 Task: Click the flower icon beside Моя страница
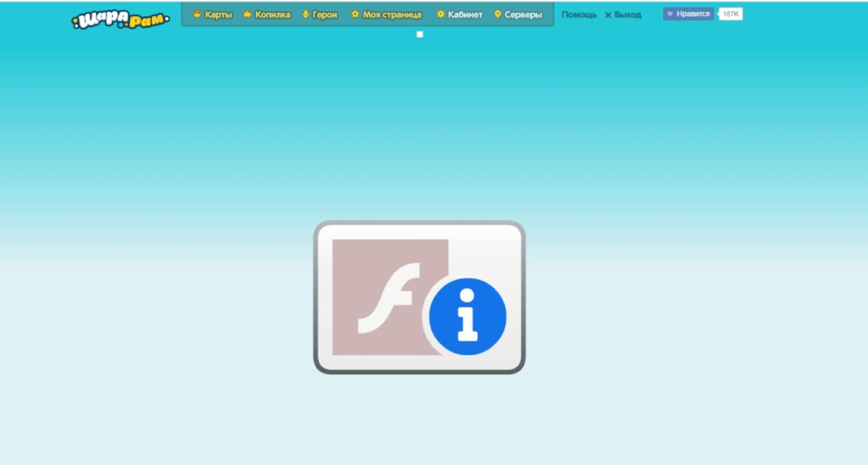[x=355, y=15]
